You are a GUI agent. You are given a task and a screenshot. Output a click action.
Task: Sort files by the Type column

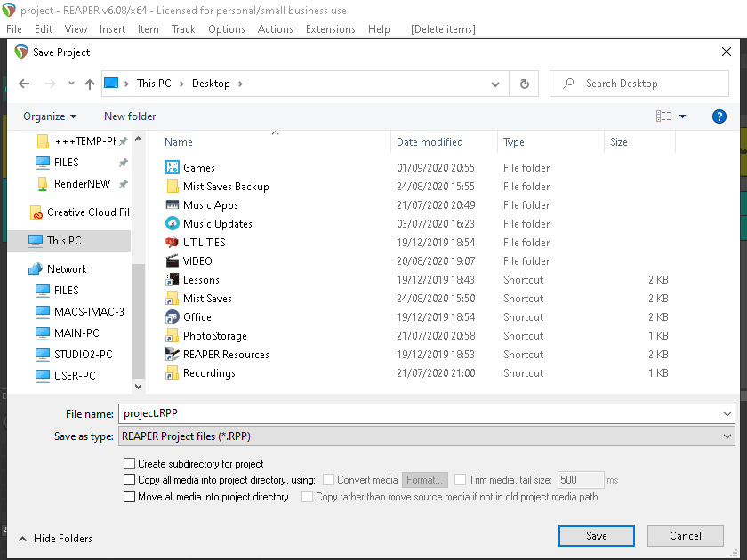click(514, 142)
